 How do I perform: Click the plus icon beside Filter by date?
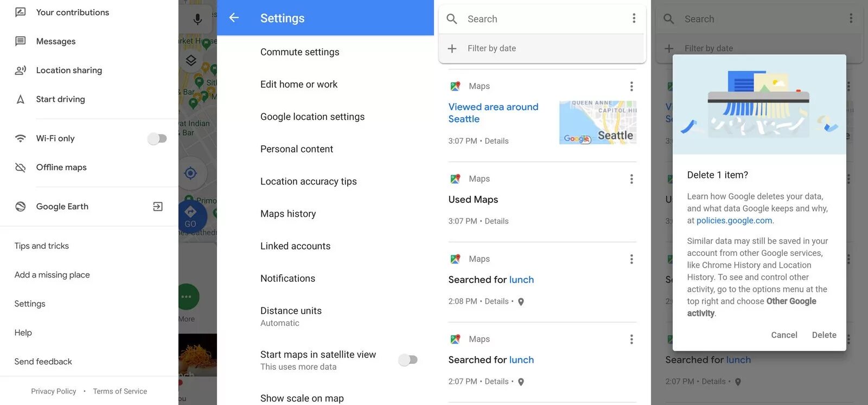[452, 48]
